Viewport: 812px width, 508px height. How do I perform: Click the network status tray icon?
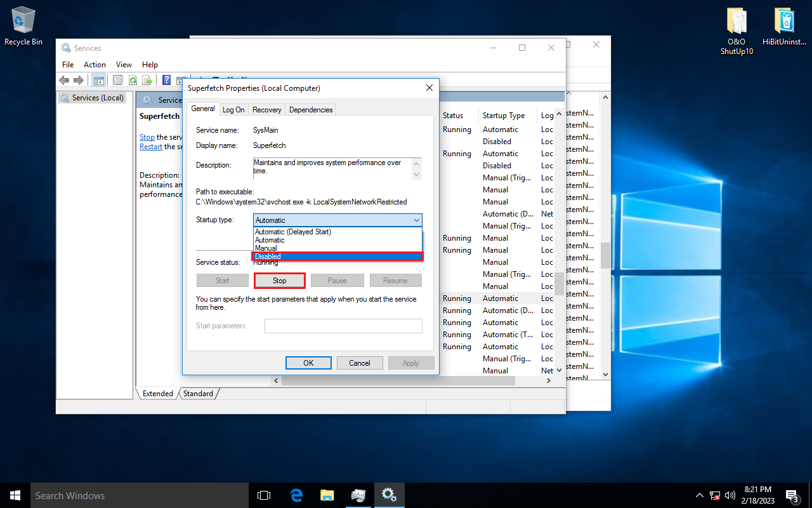[715, 495]
